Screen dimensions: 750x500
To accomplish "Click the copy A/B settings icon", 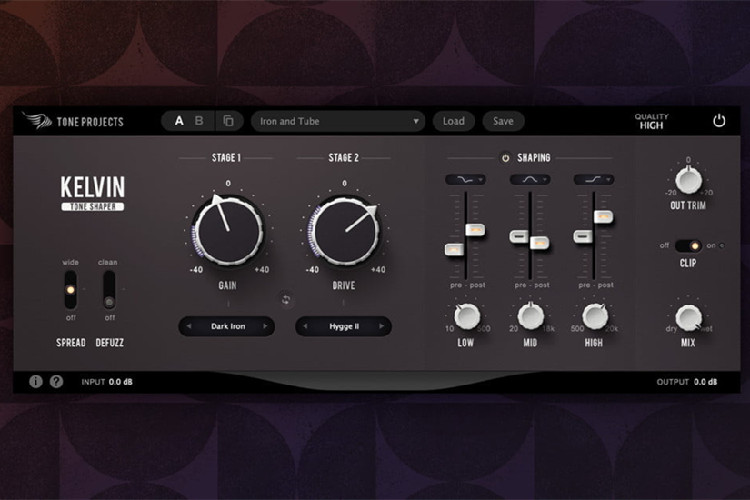I will (x=229, y=121).
